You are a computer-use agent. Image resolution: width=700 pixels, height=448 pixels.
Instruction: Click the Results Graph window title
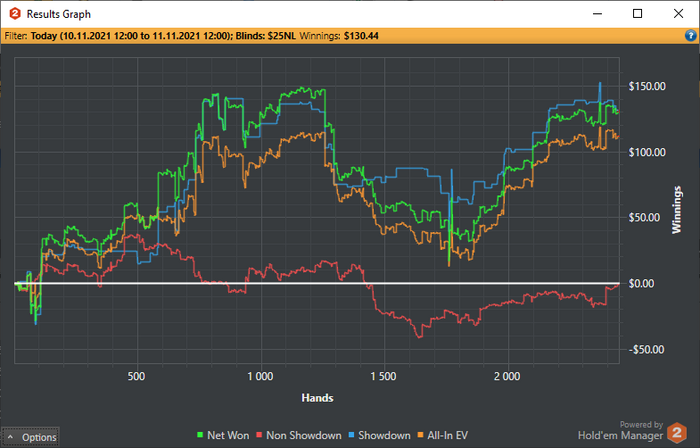point(58,14)
